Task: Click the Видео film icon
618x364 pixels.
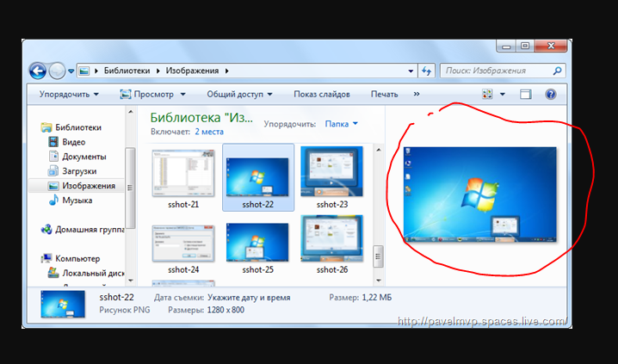Action: [53, 142]
